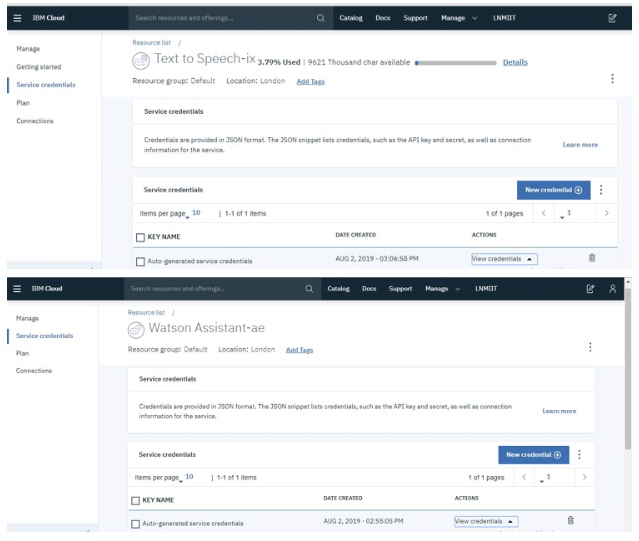639x541 pixels.
Task: Click the char usage progress bar
Action: click(455, 63)
